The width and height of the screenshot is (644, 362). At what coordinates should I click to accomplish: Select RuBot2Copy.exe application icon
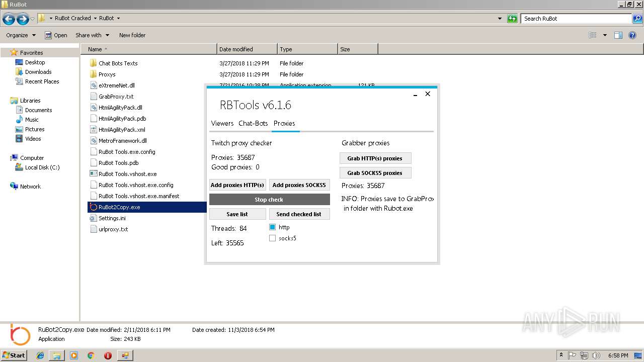[x=93, y=207]
